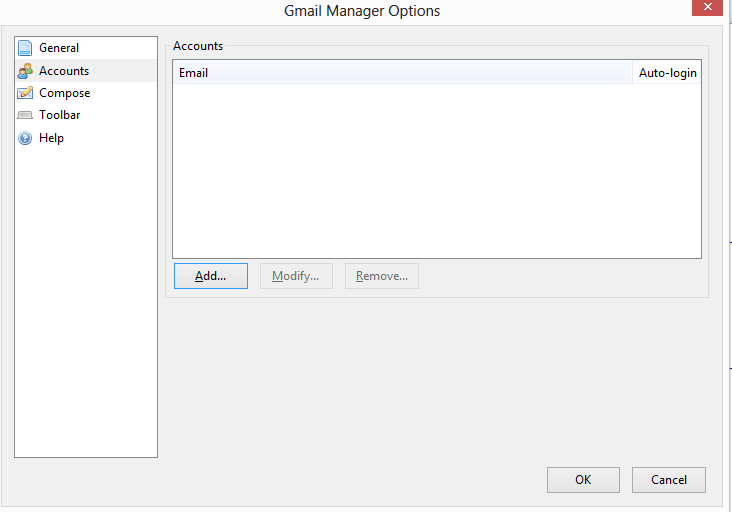Image resolution: width=732 pixels, height=512 pixels.
Task: Open the Toolbar settings label
Action: coord(60,115)
